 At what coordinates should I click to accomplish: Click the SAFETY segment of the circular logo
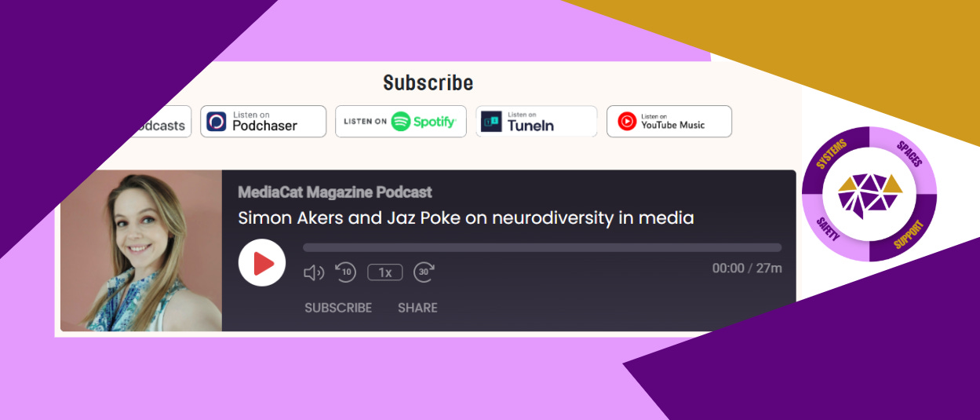(830, 230)
